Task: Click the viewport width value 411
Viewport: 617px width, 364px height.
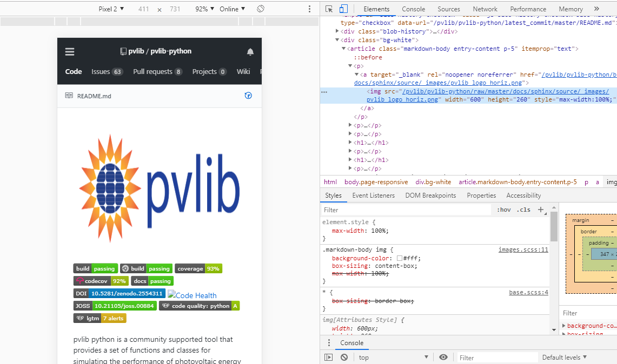Action: [144, 9]
